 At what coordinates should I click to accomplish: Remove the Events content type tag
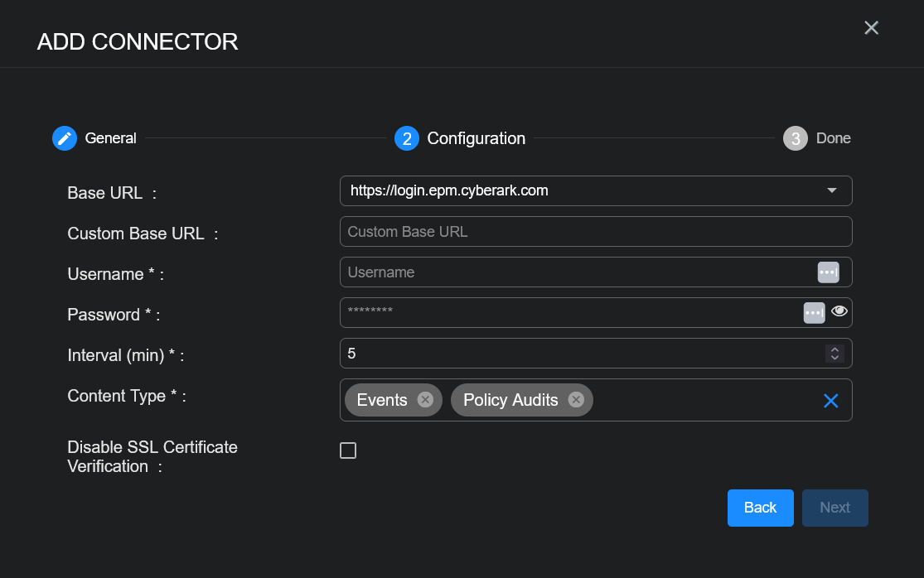pyautogui.click(x=425, y=400)
